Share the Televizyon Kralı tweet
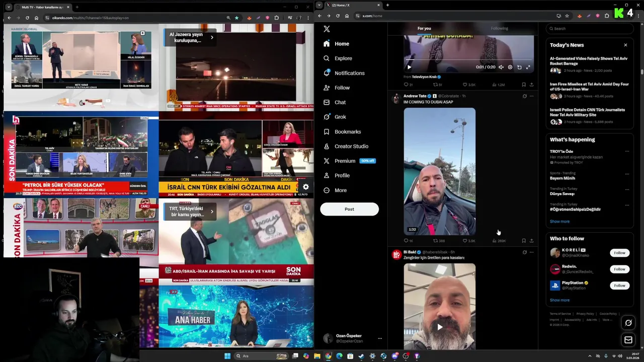The width and height of the screenshot is (644, 362). coord(531,84)
